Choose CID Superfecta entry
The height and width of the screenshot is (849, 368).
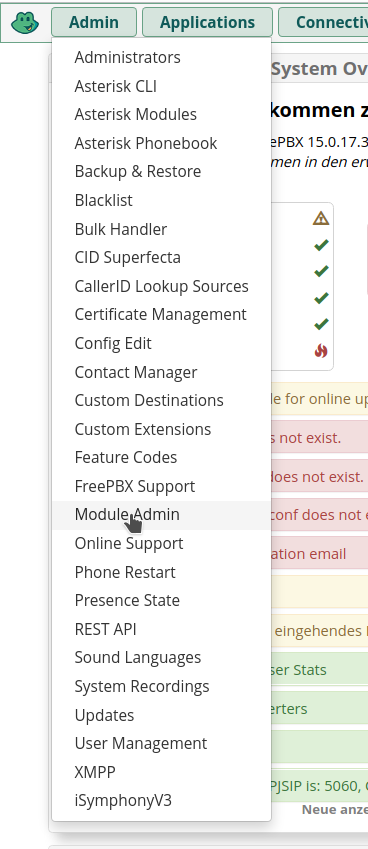[x=161, y=257]
